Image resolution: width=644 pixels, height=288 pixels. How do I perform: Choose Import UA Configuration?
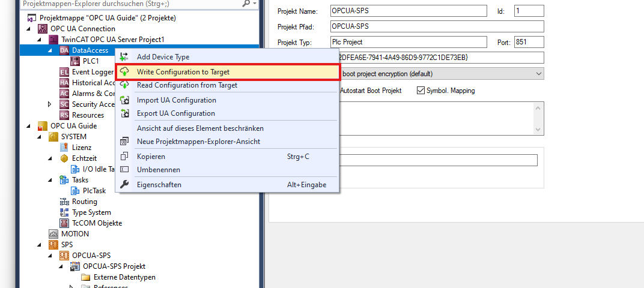coord(227,100)
